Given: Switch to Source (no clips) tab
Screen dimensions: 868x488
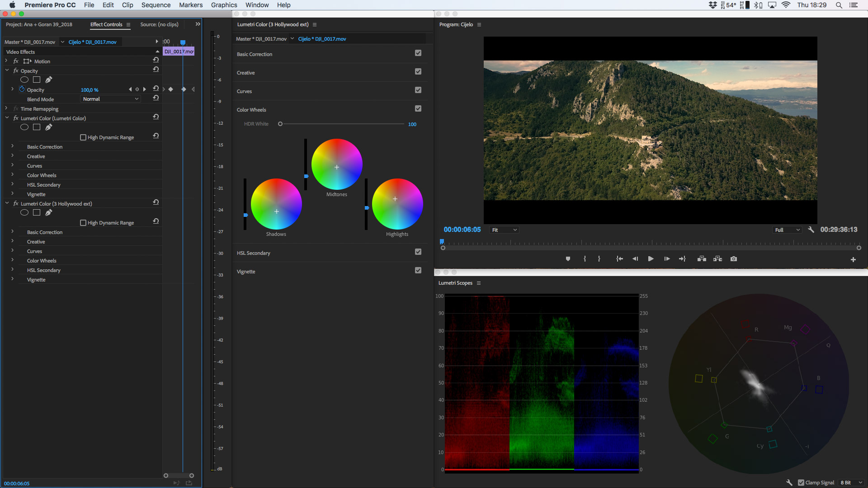Looking at the screenshot, I should pyautogui.click(x=159, y=24).
